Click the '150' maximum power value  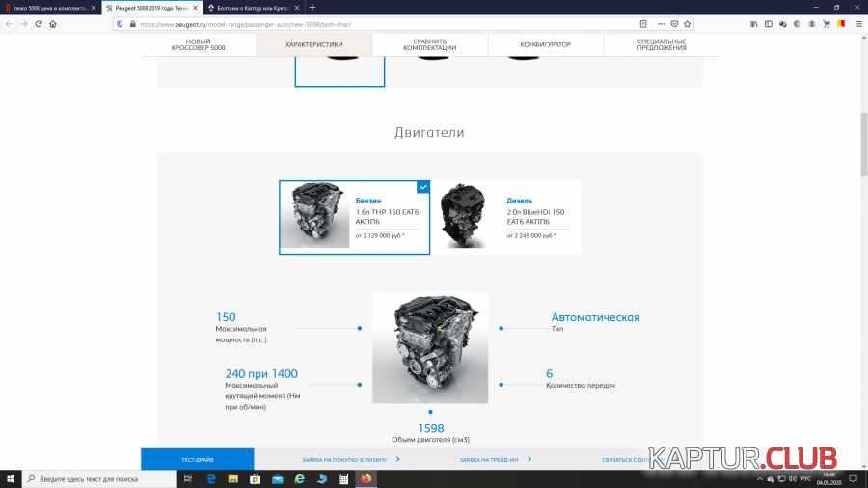[226, 317]
